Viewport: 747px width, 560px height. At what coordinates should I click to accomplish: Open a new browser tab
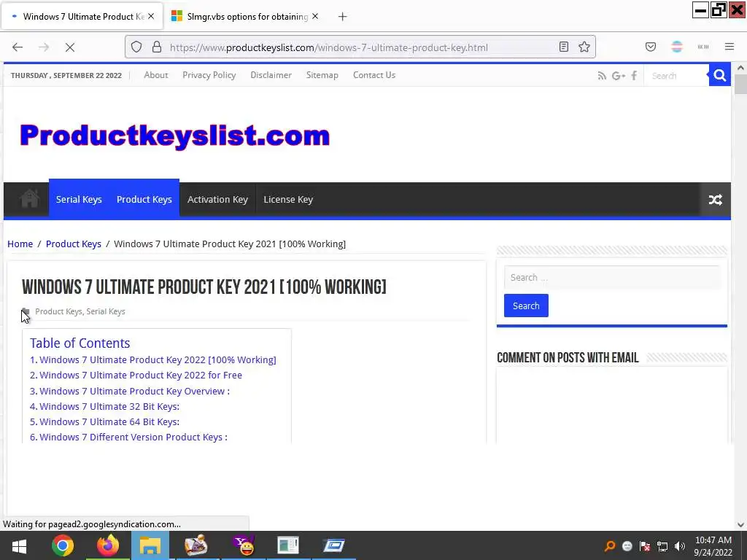tap(343, 17)
